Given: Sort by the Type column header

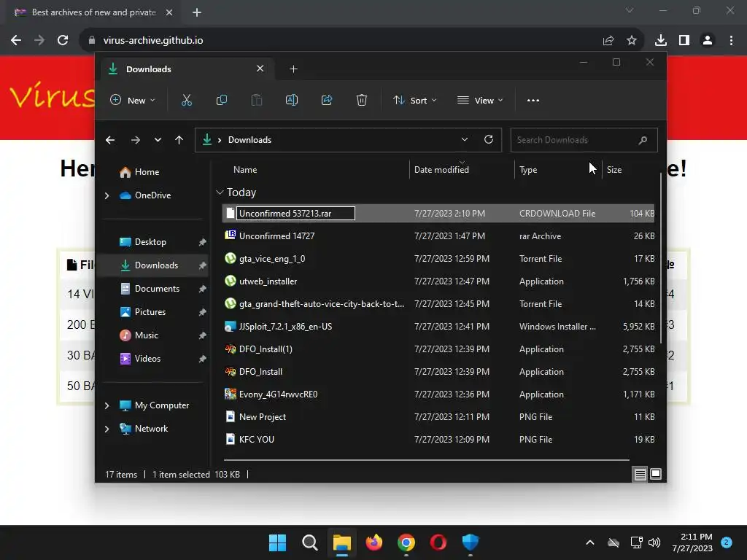Looking at the screenshot, I should coord(528,169).
